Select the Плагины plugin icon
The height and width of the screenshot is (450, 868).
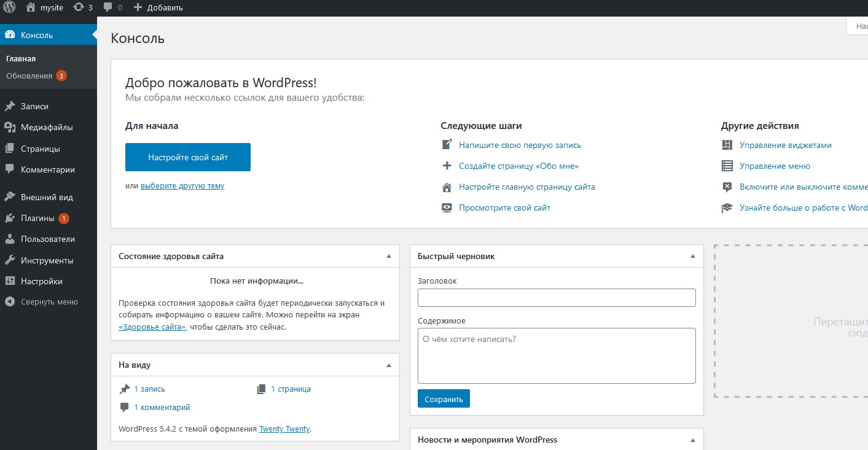[10, 217]
